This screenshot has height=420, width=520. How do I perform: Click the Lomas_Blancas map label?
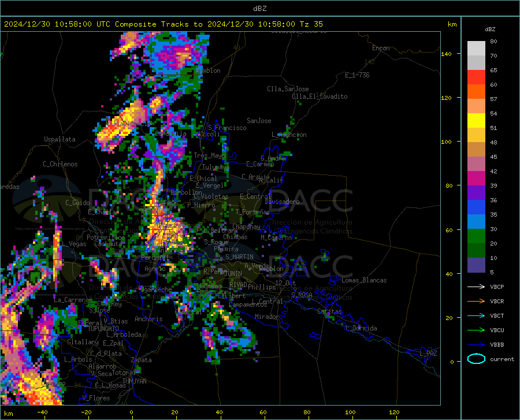[364, 280]
